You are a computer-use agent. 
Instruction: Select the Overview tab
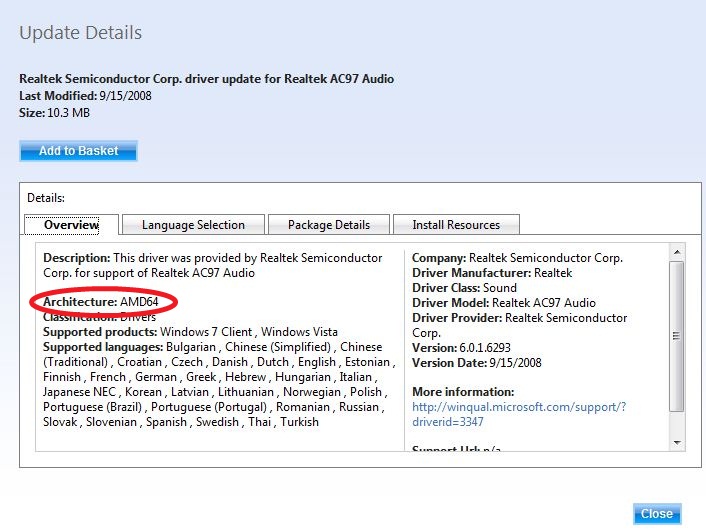pyautogui.click(x=71, y=225)
